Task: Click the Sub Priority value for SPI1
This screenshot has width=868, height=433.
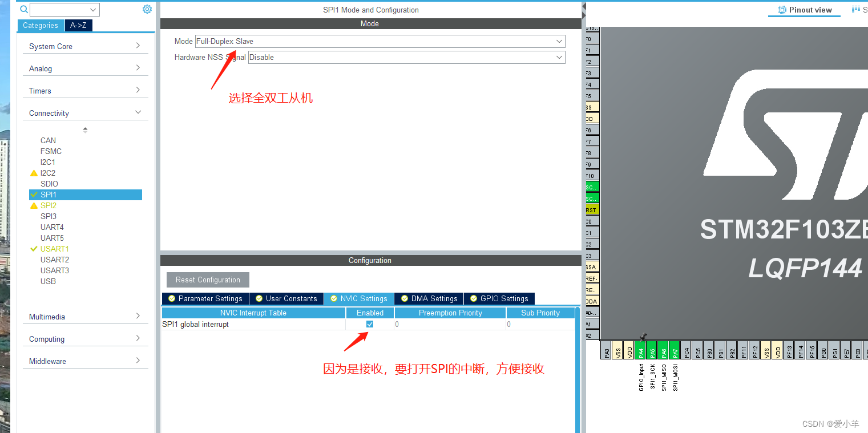Action: pos(540,324)
